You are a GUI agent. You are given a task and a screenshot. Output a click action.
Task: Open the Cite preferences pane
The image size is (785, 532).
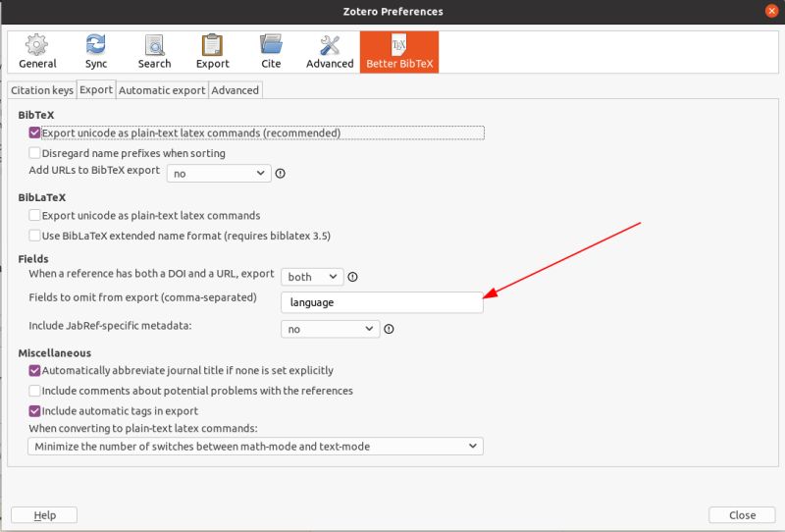271,52
